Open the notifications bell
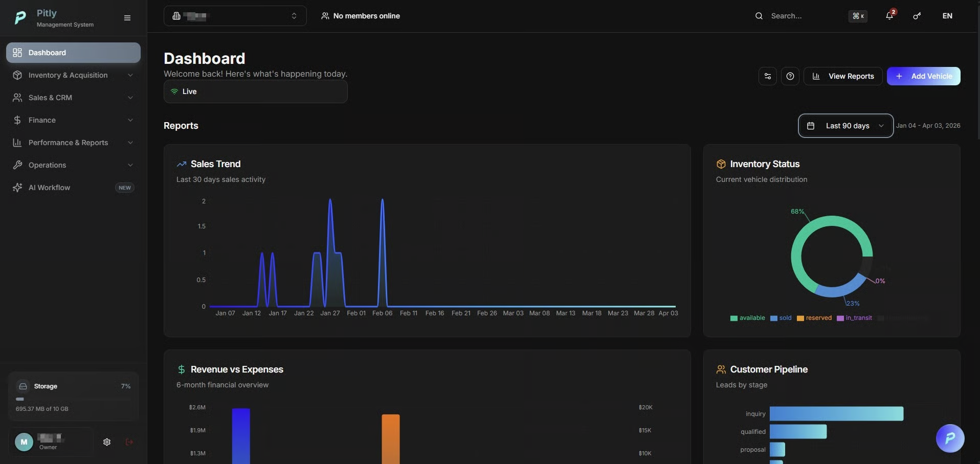980x464 pixels. pos(889,16)
